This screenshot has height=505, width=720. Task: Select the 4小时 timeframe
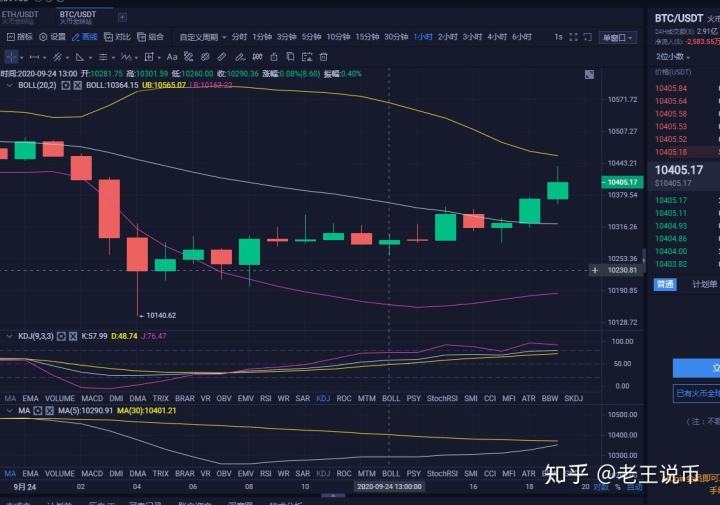[497, 37]
